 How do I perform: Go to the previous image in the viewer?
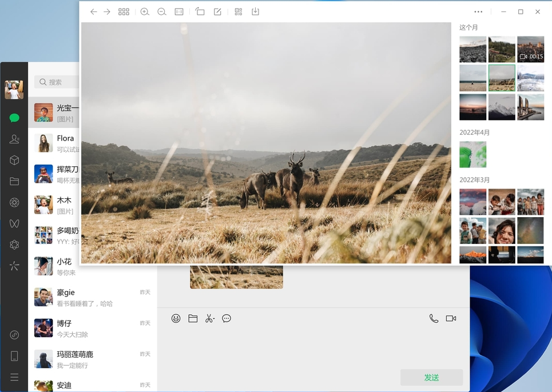click(93, 12)
